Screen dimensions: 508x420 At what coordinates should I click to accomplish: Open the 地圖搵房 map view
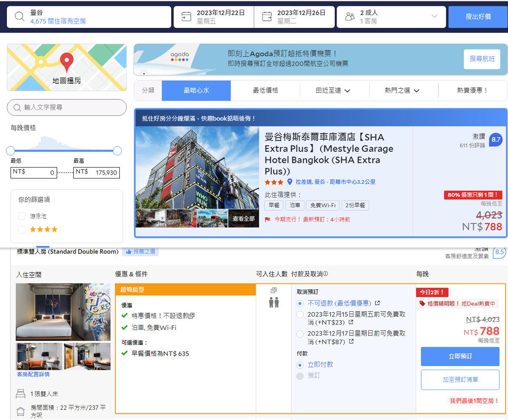[66, 67]
